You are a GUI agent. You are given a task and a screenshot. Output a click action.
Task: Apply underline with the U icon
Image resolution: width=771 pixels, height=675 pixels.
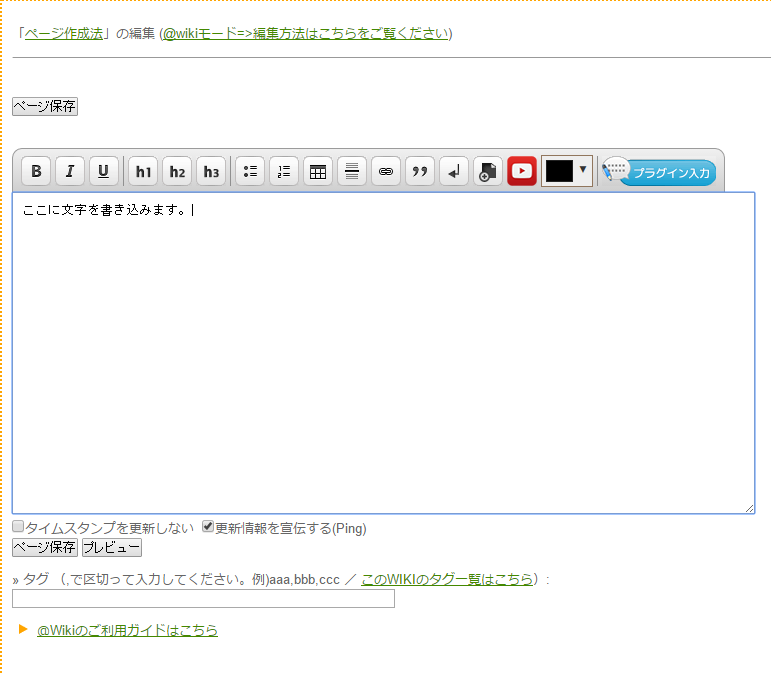click(x=104, y=171)
